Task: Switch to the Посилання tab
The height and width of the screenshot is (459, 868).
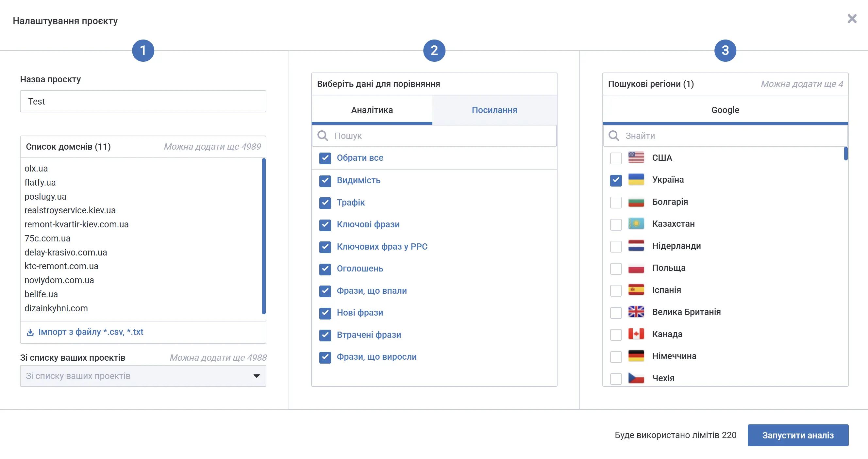Action: (494, 110)
